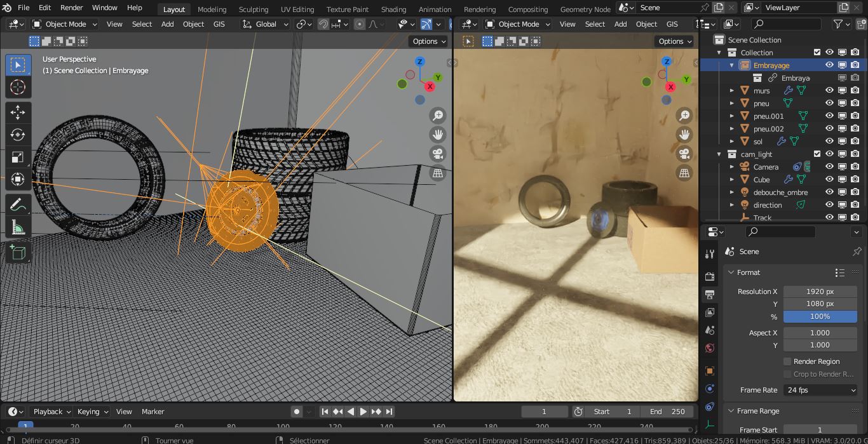Open the Frame Rate dropdown showing 24 fps

(820, 389)
